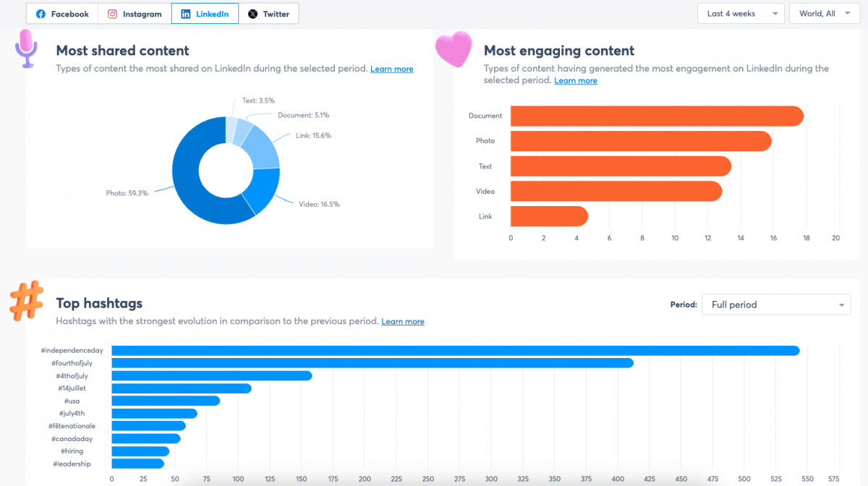Click the Instagram camera icon
Screen dimensions: 868x486
coord(112,13)
